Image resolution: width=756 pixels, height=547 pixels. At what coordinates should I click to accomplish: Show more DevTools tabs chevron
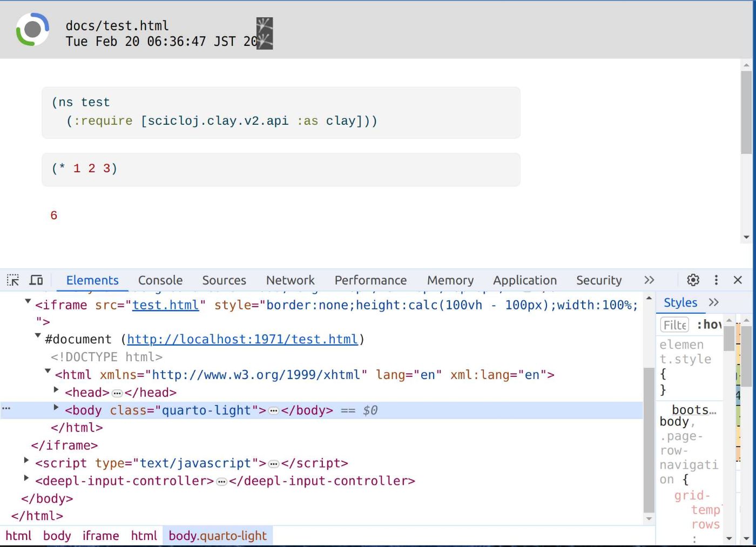coord(649,280)
